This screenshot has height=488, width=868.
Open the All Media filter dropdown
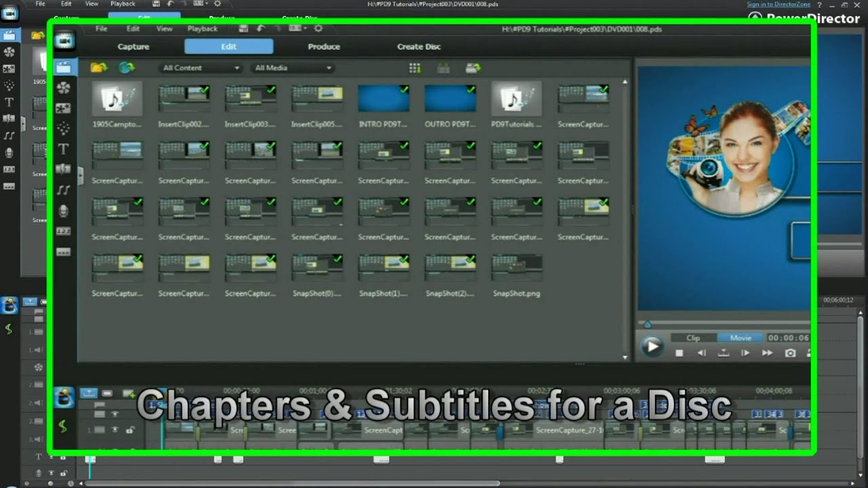click(292, 68)
